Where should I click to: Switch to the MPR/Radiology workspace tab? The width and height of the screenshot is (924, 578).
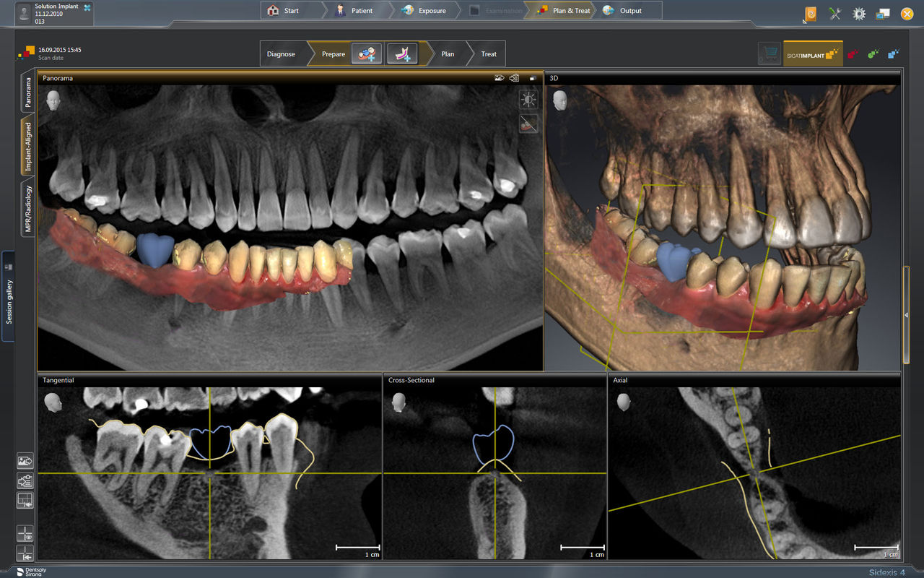click(x=28, y=210)
